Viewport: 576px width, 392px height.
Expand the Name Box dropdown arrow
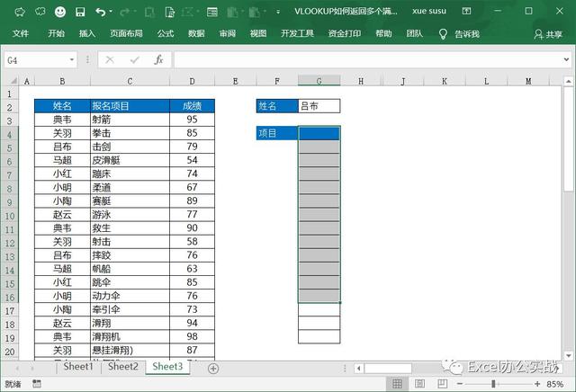72,60
